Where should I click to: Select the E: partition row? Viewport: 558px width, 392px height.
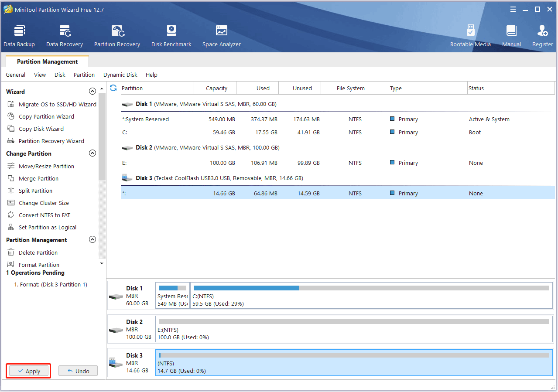point(338,163)
